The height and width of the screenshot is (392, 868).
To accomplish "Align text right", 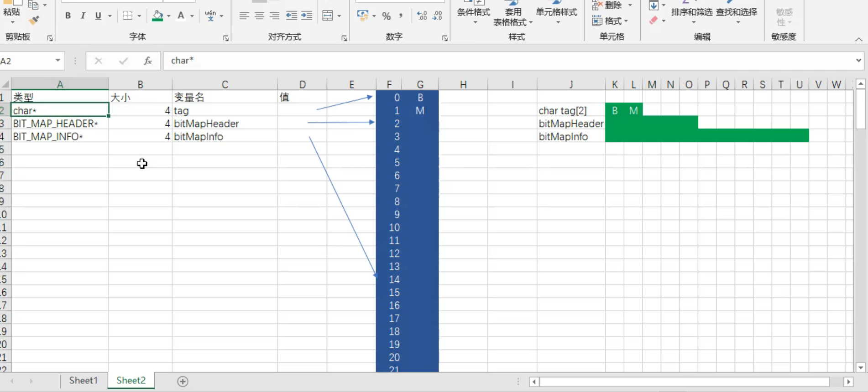I will coord(274,16).
